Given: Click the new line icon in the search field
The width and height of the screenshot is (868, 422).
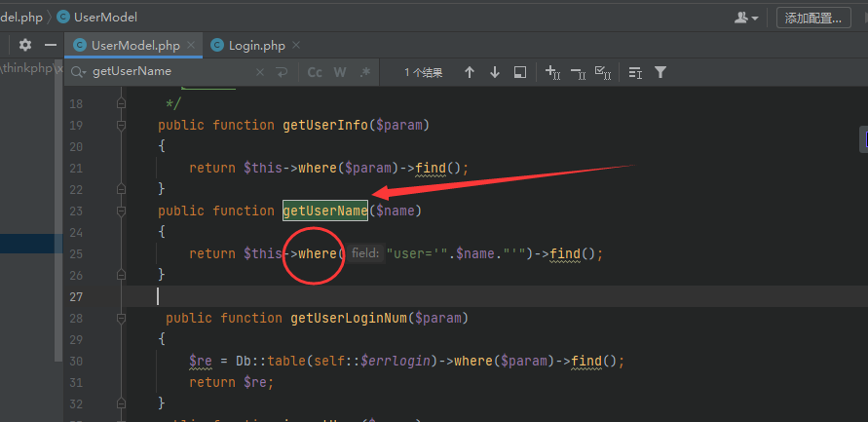Looking at the screenshot, I should click(x=282, y=72).
